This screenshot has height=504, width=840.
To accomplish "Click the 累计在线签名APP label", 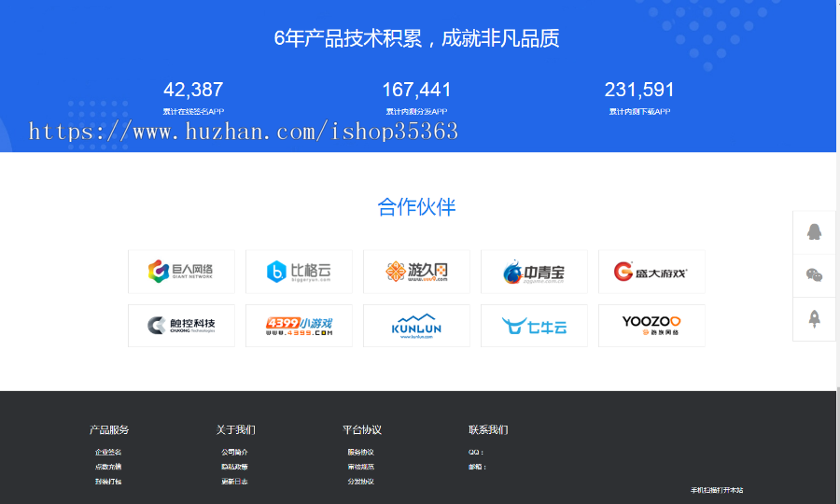I will (x=193, y=111).
